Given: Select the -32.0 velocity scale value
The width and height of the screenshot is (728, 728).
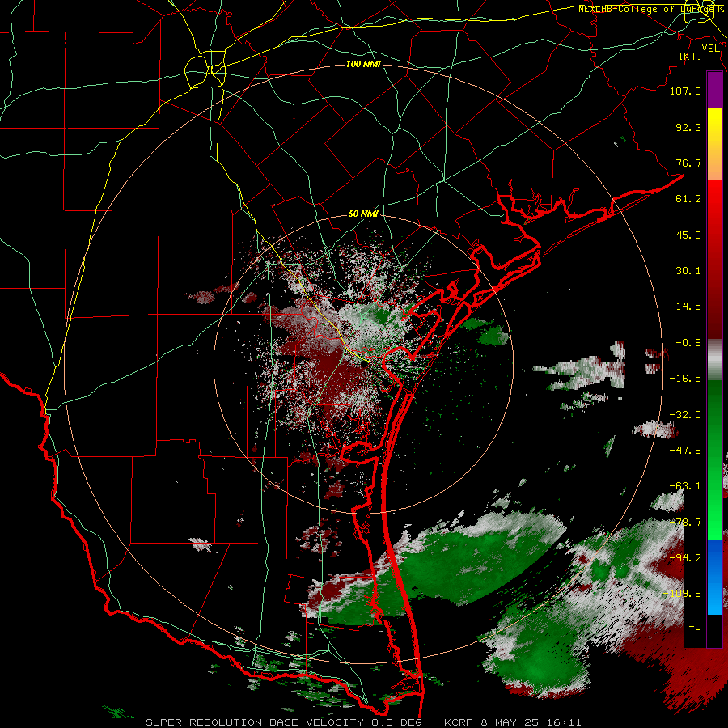Looking at the screenshot, I should pyautogui.click(x=685, y=415).
